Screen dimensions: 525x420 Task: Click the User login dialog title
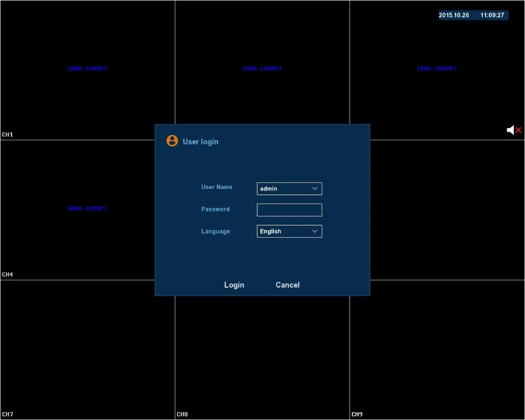[x=200, y=142]
